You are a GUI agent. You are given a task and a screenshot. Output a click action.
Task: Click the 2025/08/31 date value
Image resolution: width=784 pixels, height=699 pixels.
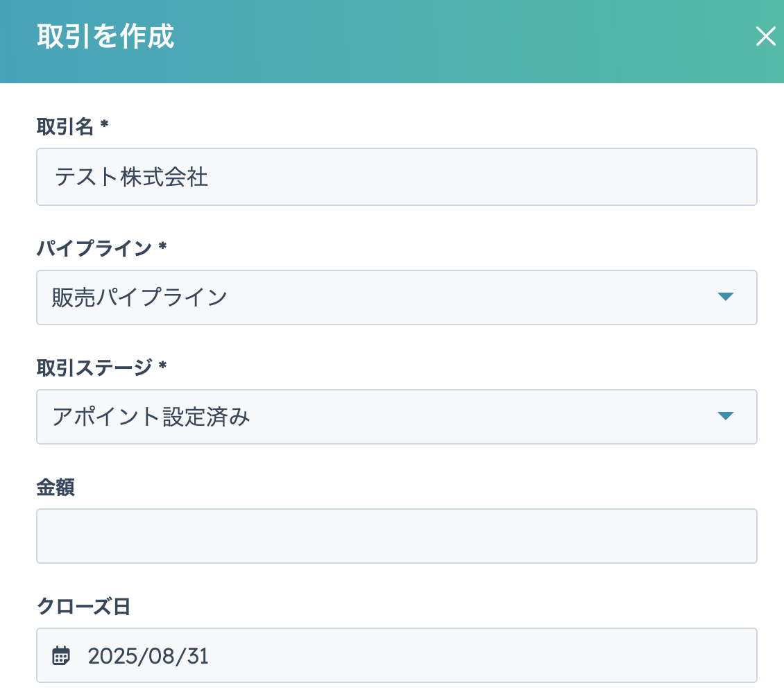click(148, 656)
